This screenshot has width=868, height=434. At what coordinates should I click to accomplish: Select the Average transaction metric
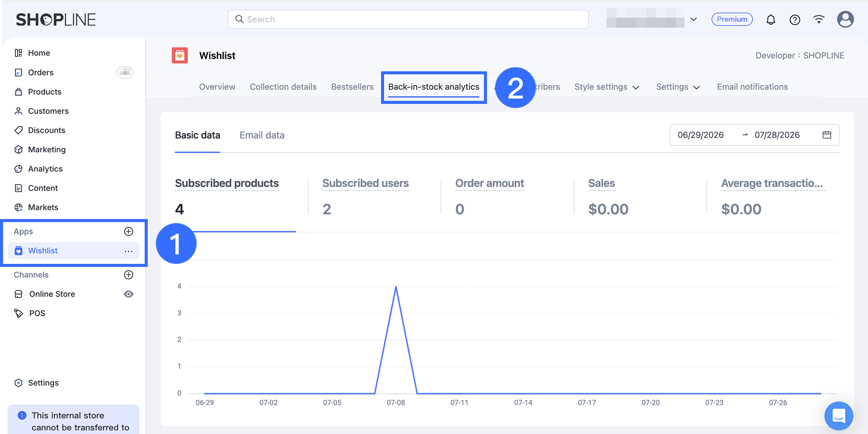772,183
